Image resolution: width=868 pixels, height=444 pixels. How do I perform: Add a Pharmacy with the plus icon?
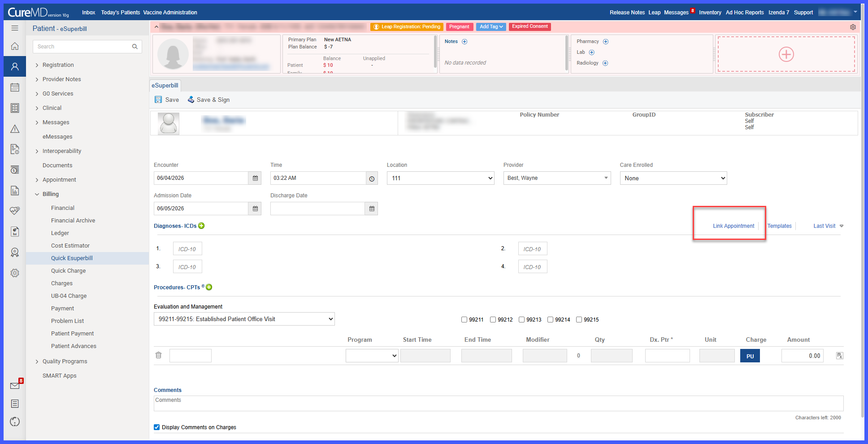point(606,42)
